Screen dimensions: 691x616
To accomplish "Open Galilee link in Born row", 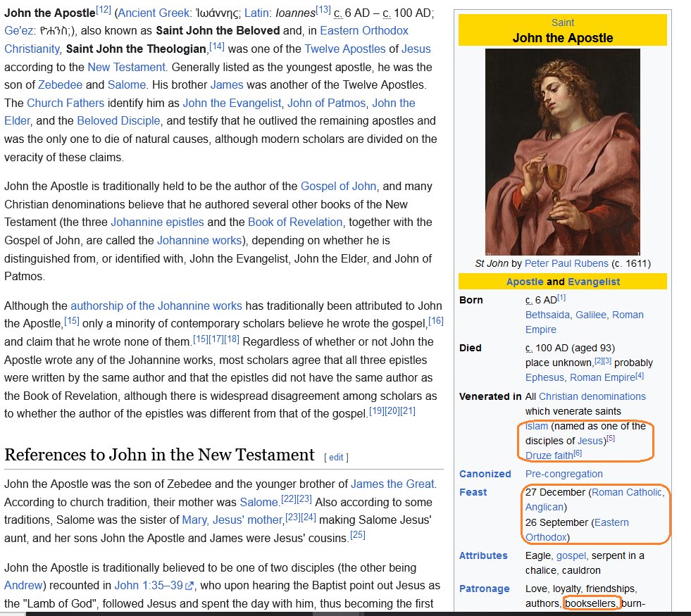I will click(x=592, y=315).
